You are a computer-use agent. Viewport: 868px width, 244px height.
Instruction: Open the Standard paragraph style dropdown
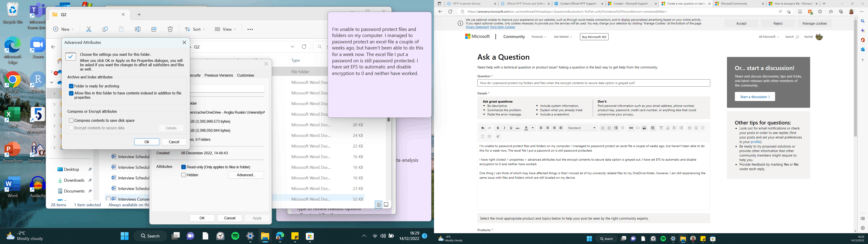coord(581,128)
